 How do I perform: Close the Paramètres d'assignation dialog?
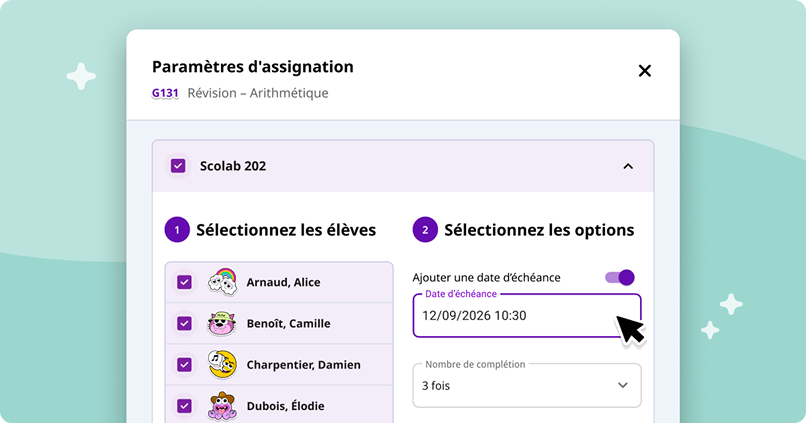click(x=645, y=70)
